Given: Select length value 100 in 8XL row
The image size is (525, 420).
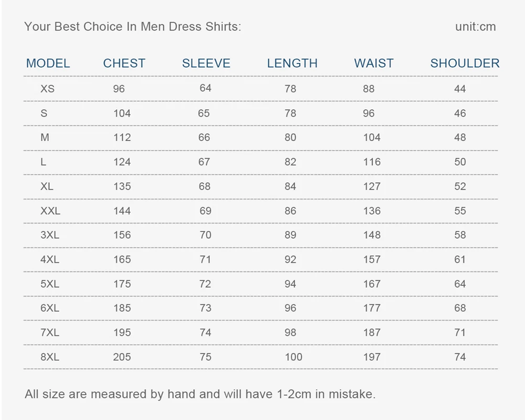Looking at the screenshot, I should [x=293, y=357].
